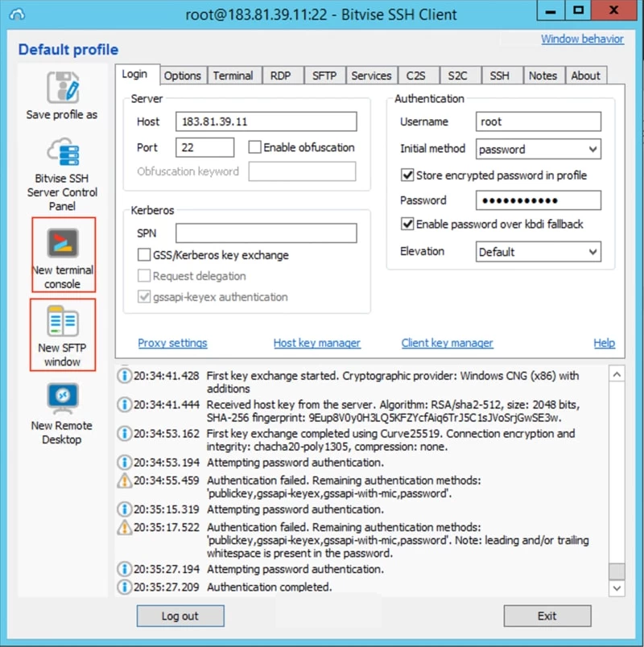Screen dimensions: 644x647
Task: Check GSS/Kerberos key exchange
Action: (144, 255)
